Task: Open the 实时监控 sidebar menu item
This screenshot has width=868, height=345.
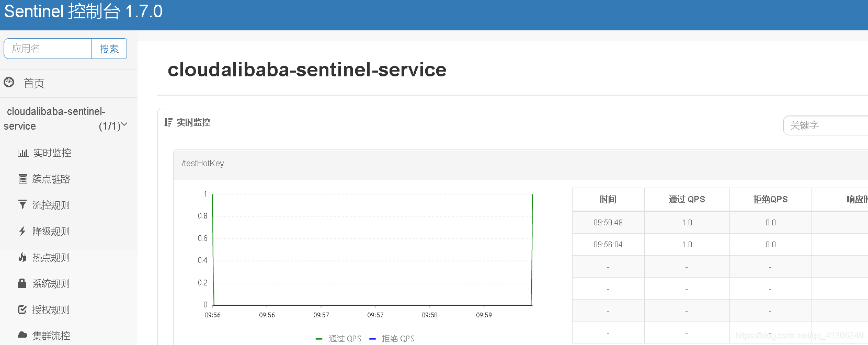Action: tap(52, 153)
